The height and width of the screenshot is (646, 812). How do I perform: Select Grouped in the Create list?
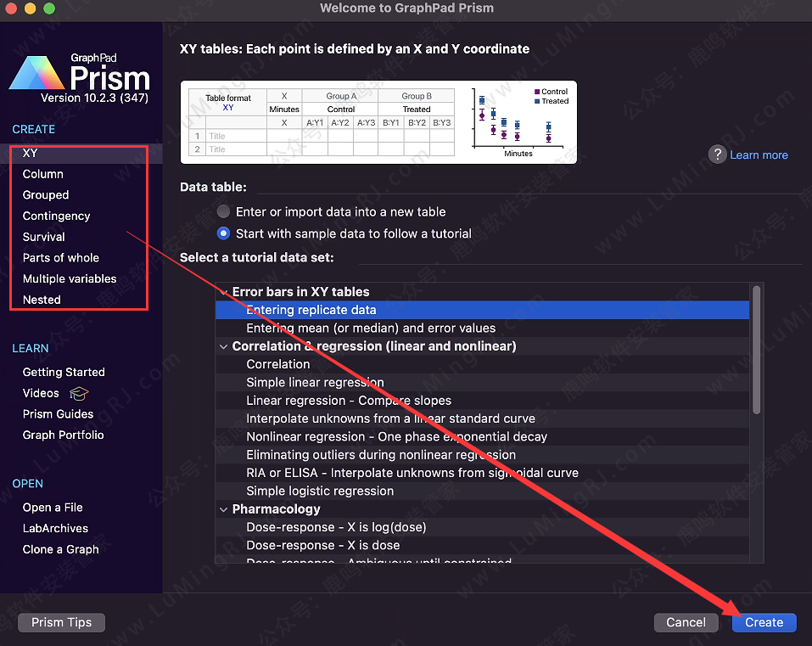click(46, 195)
